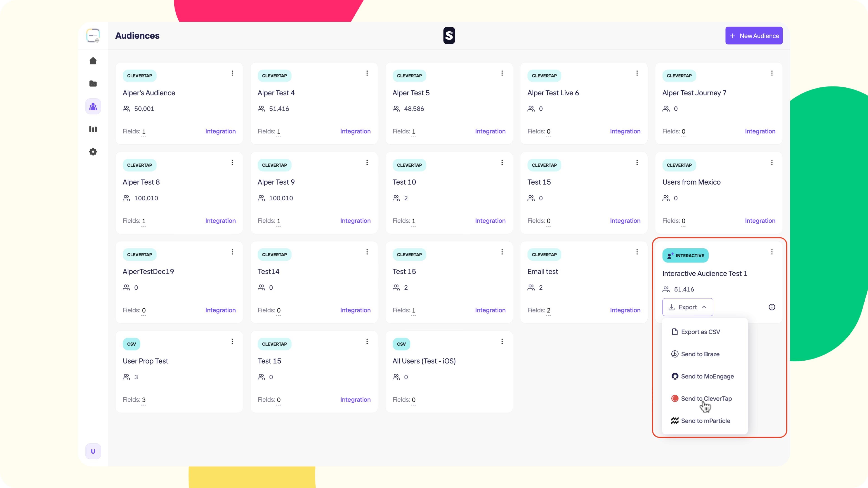Click the Alper Test 8 audience card title
The width and height of the screenshot is (868, 488).
coord(141,182)
